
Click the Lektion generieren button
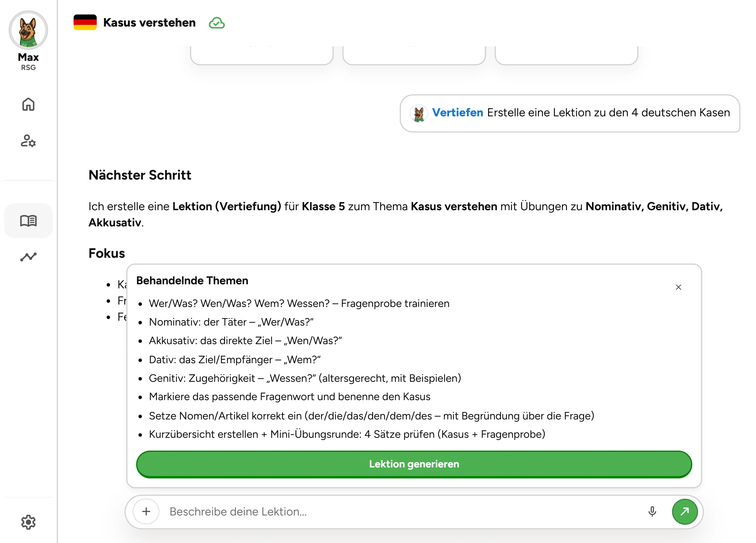(414, 464)
